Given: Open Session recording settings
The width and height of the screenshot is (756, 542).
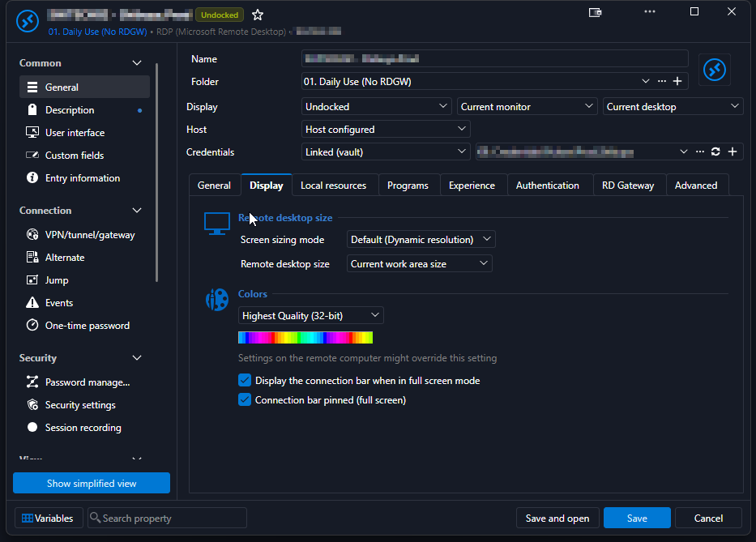Looking at the screenshot, I should [x=84, y=428].
